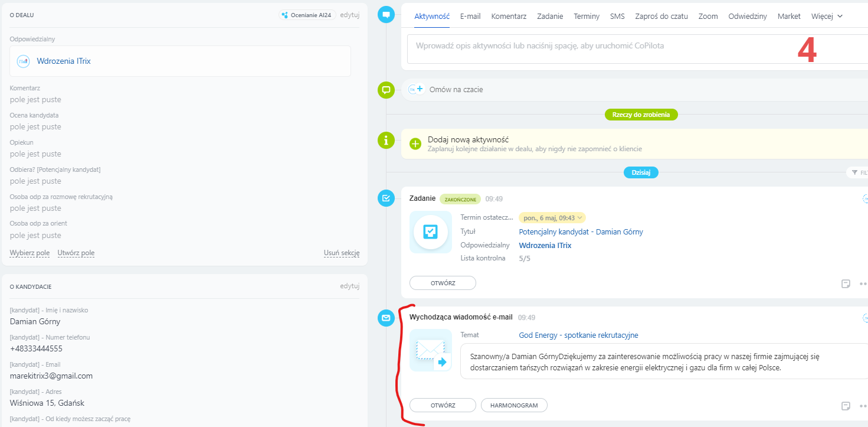The height and width of the screenshot is (427, 868).
Task: Click the note icon on the Zadanie card
Action: click(846, 283)
